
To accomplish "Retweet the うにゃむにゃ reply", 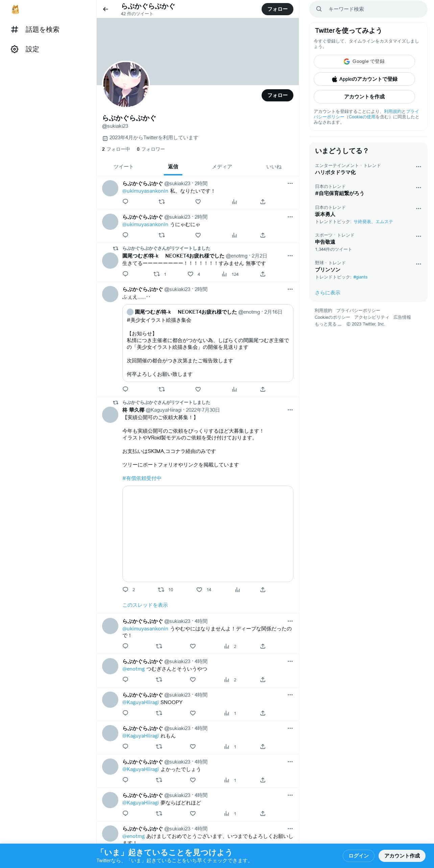I will point(162,235).
